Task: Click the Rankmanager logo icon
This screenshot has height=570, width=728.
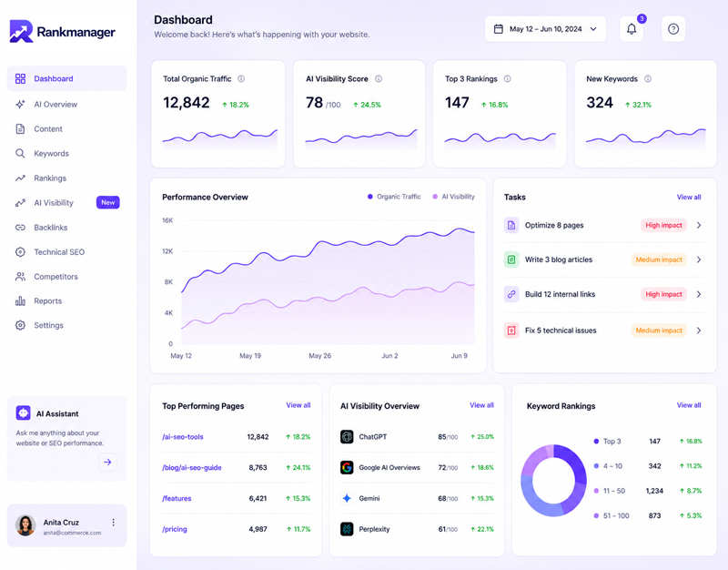Action: [21, 31]
